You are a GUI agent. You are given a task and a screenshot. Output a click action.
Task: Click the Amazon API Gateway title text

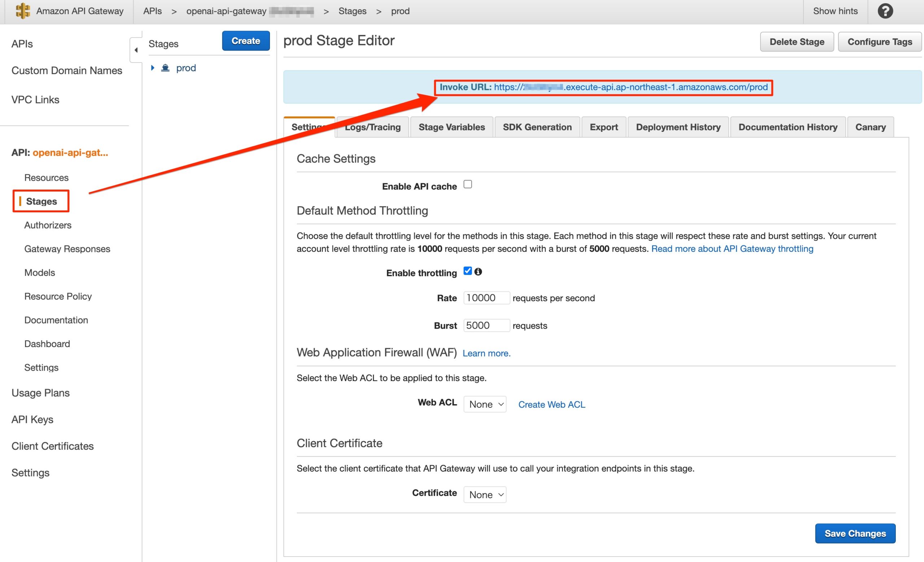[80, 11]
